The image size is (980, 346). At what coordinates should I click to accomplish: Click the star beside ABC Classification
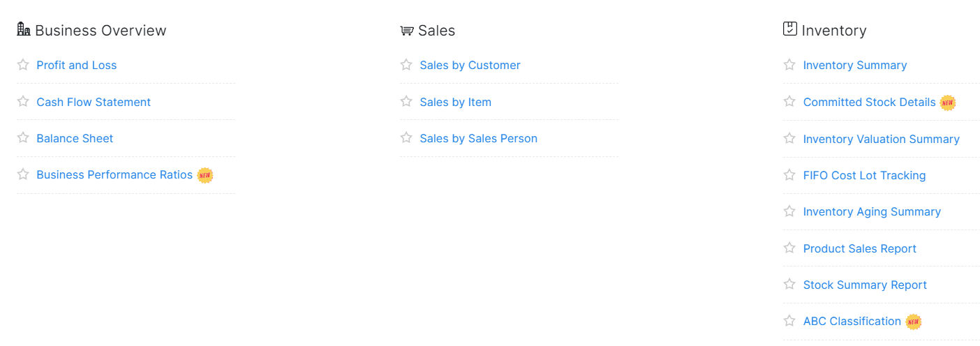click(x=789, y=321)
